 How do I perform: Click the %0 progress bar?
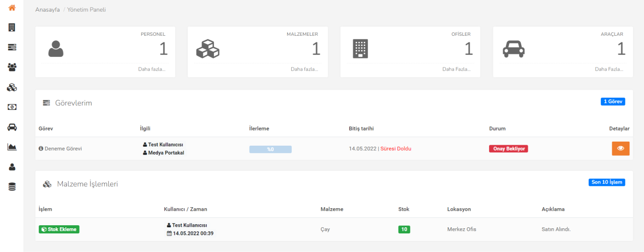click(x=270, y=149)
